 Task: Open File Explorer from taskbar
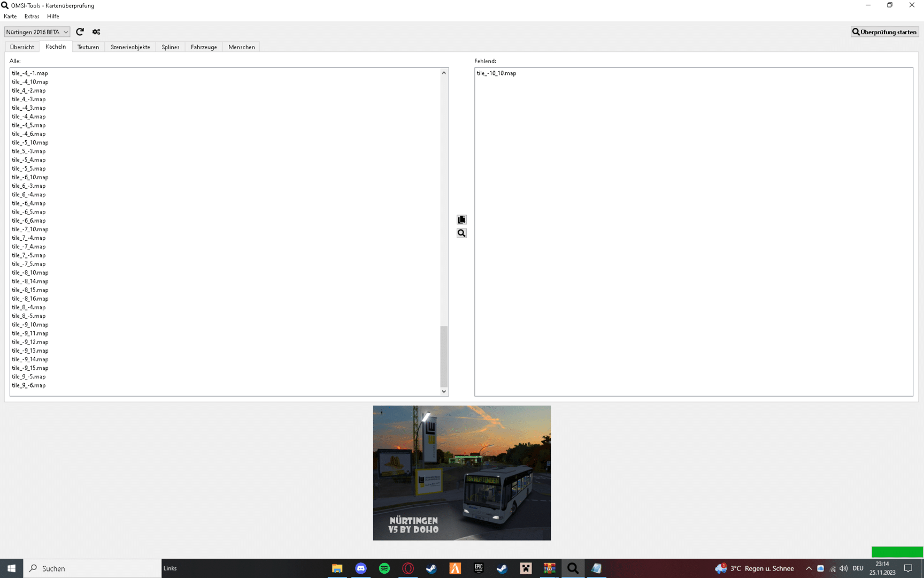point(337,568)
